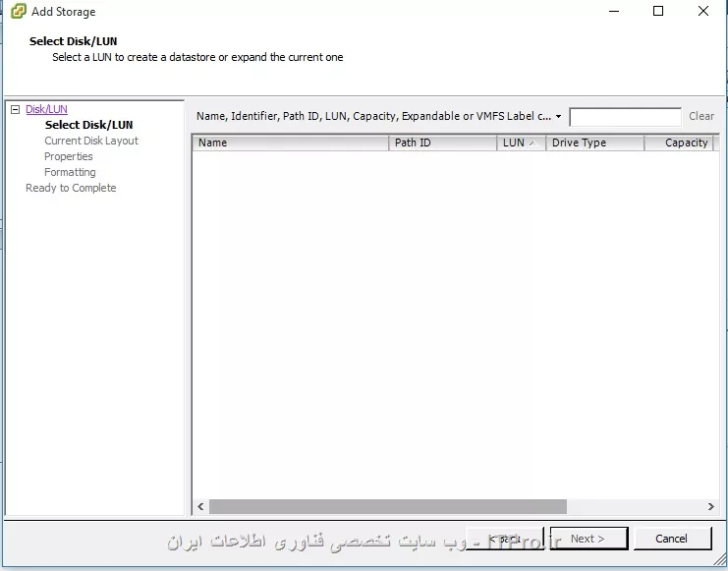The height and width of the screenshot is (571, 728).
Task: Click the horizontal scrollbar right arrow
Action: pyautogui.click(x=711, y=506)
